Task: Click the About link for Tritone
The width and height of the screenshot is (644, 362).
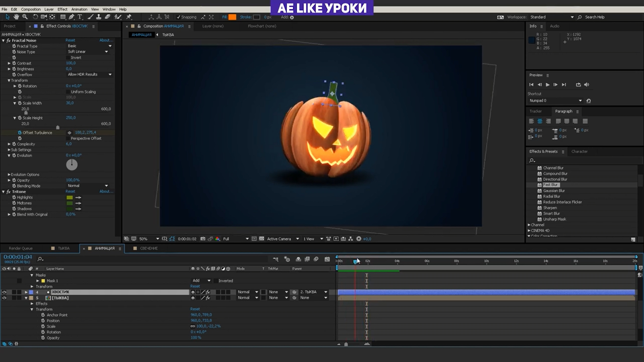Action: (106, 191)
